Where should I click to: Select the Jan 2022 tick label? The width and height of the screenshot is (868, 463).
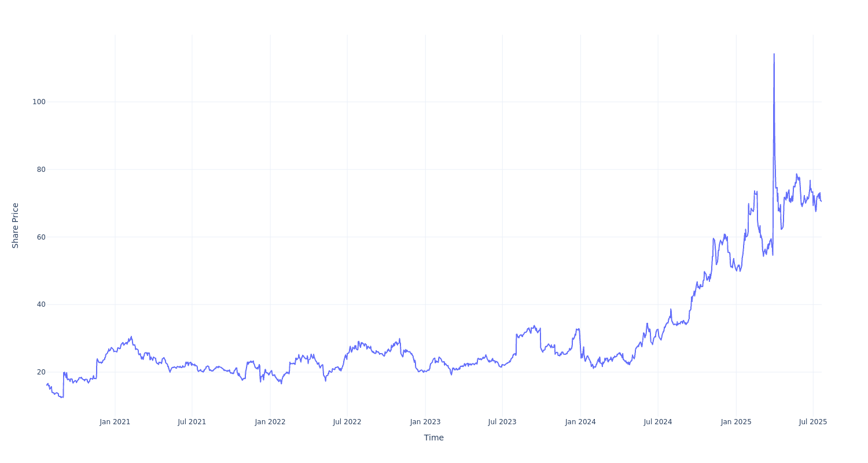tap(270, 422)
